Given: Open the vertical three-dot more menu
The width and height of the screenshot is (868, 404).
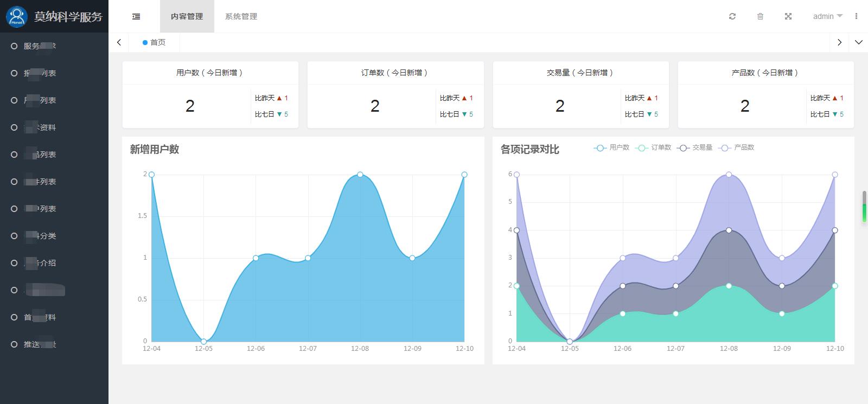Looking at the screenshot, I should tap(856, 16).
